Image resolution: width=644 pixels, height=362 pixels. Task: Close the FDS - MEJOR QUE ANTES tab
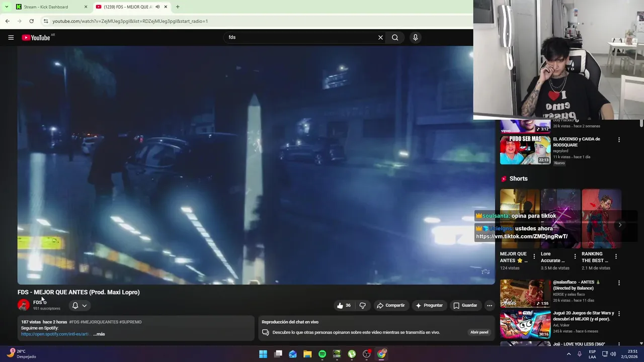coord(166,7)
